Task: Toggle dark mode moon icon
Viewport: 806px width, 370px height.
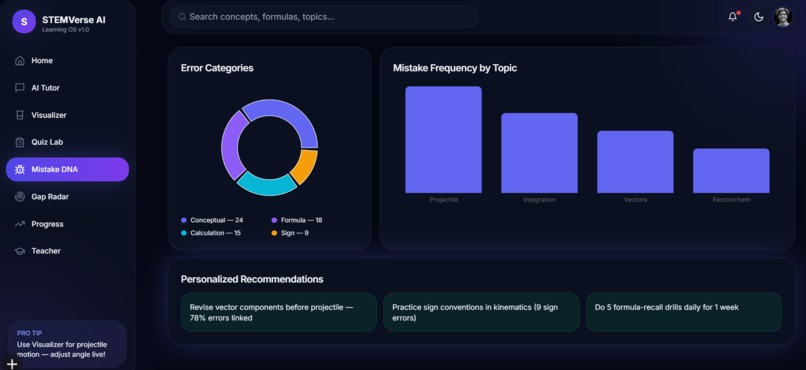Action: 758,17
